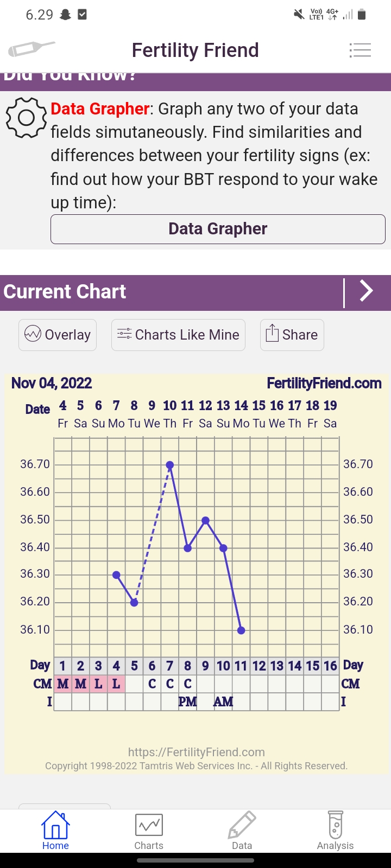
Task: Go to the Data tab
Action: (242, 831)
